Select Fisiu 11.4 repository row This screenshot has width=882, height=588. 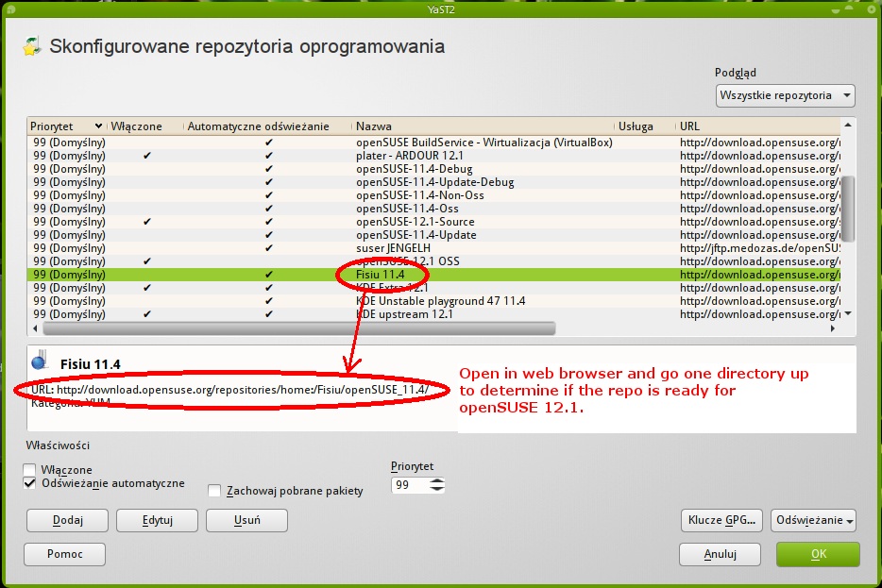click(x=433, y=275)
